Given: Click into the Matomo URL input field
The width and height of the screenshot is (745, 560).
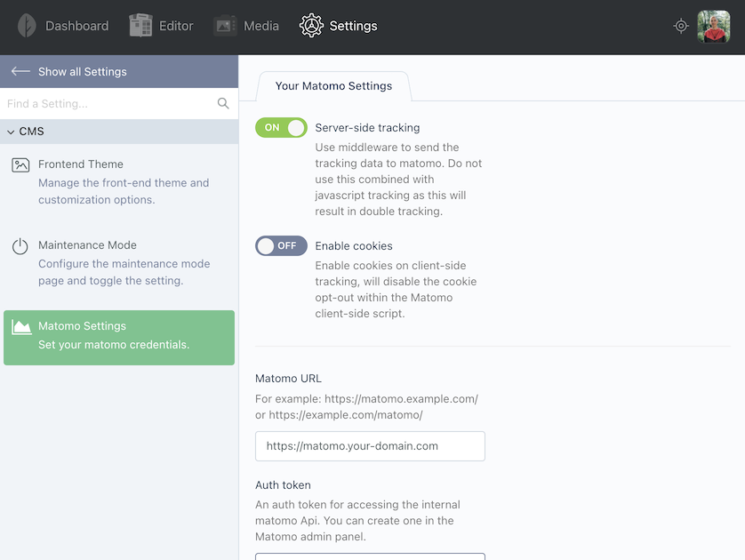Looking at the screenshot, I should 370,446.
